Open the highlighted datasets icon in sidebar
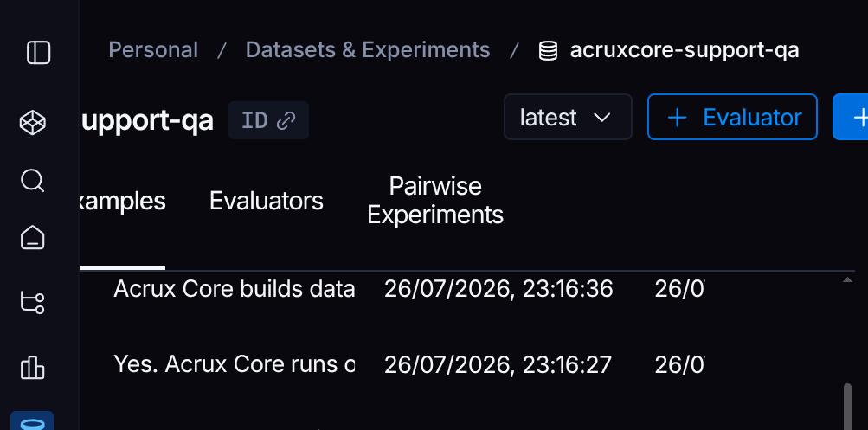Image resolution: width=868 pixels, height=430 pixels. pyautogui.click(x=32, y=421)
